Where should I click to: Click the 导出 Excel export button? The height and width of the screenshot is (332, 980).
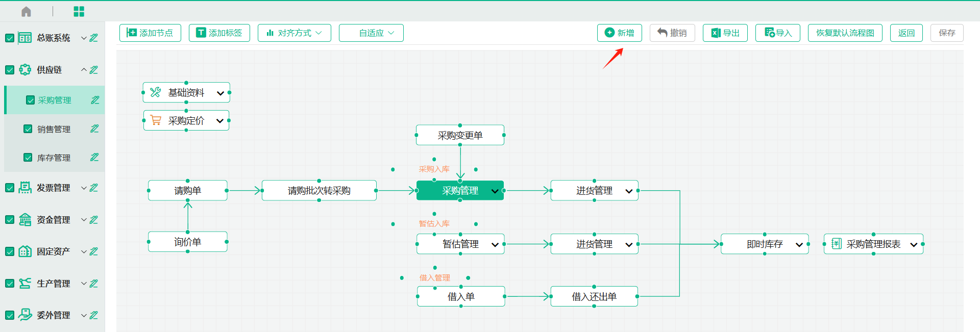click(725, 33)
